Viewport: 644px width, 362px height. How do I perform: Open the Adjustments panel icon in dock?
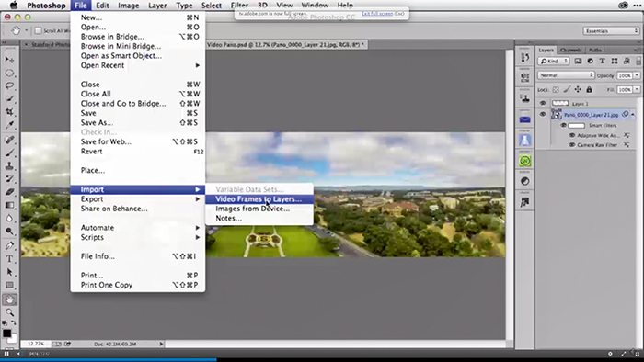coord(525,181)
